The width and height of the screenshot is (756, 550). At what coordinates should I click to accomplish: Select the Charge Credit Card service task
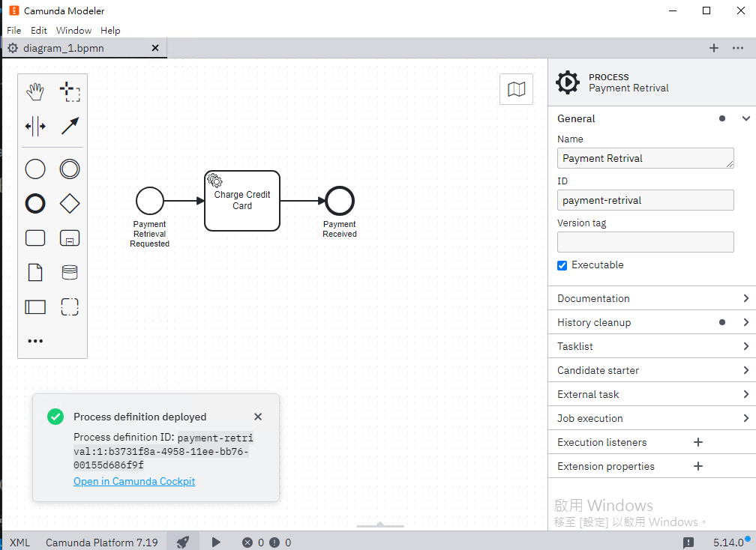click(242, 201)
